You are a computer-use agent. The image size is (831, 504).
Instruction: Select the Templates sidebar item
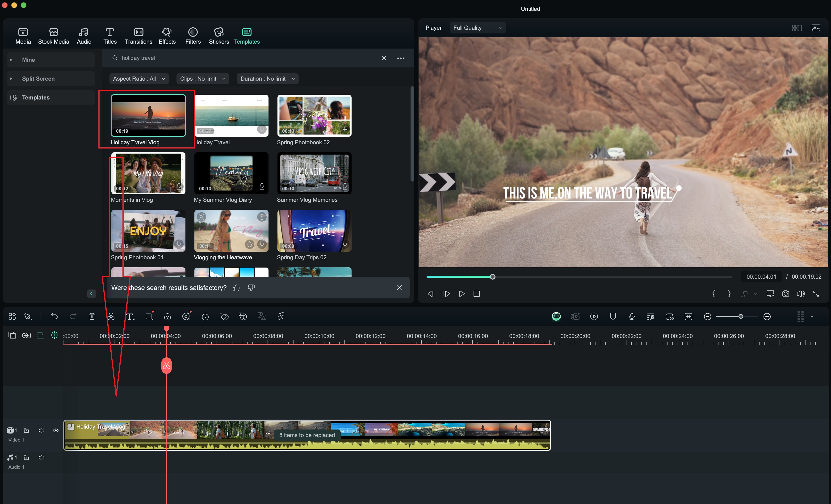[x=50, y=97]
